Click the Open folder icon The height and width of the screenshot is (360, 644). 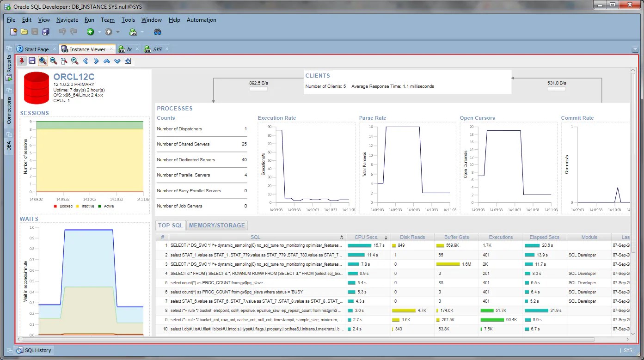(25, 32)
